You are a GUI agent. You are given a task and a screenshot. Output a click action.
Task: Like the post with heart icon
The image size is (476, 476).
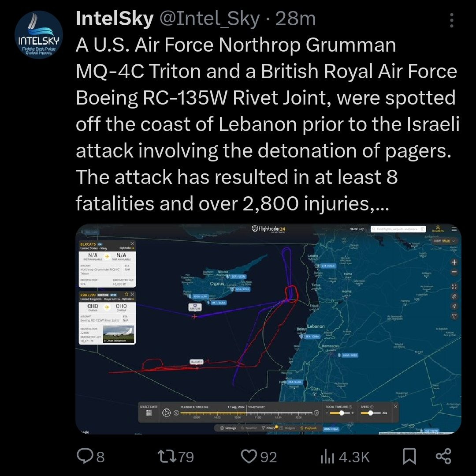259,457
